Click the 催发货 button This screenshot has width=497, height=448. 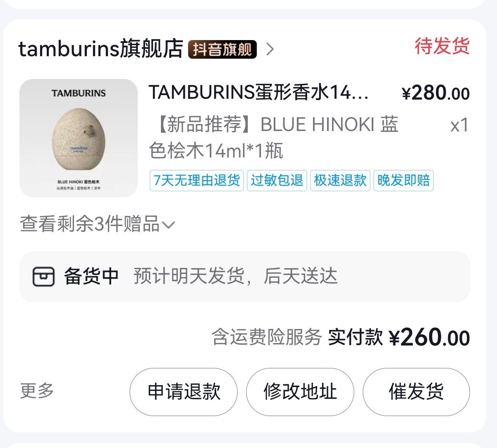(416, 392)
